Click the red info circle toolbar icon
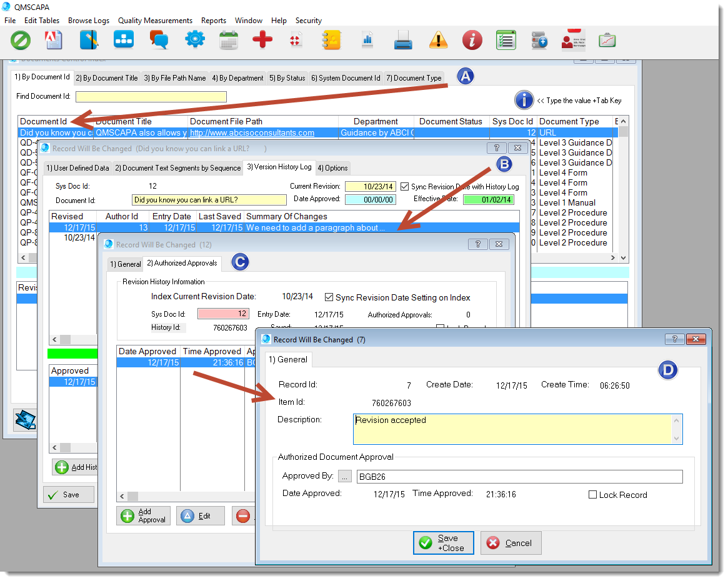 click(x=472, y=41)
